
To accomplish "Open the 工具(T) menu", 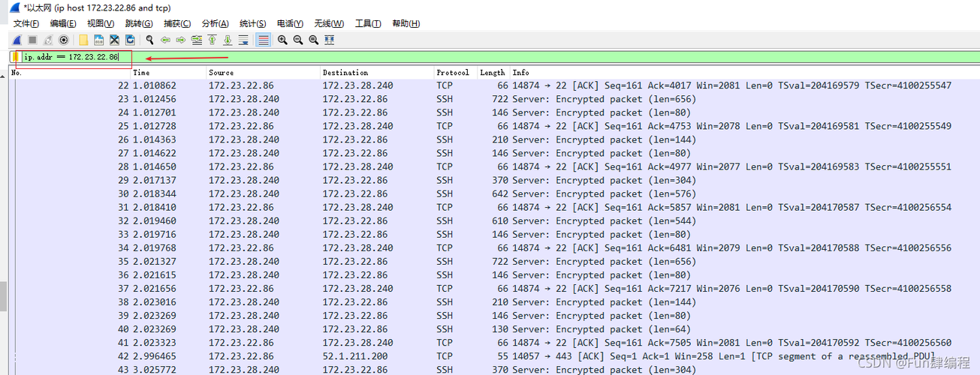I will (x=368, y=23).
